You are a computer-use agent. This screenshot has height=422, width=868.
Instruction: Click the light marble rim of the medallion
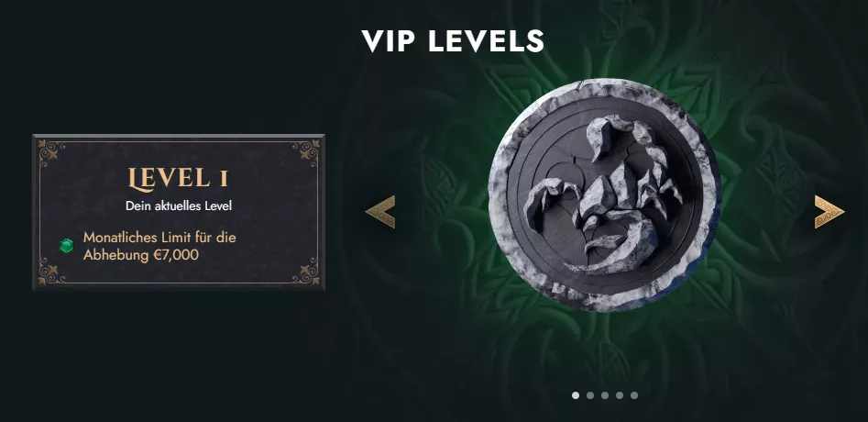(604, 87)
